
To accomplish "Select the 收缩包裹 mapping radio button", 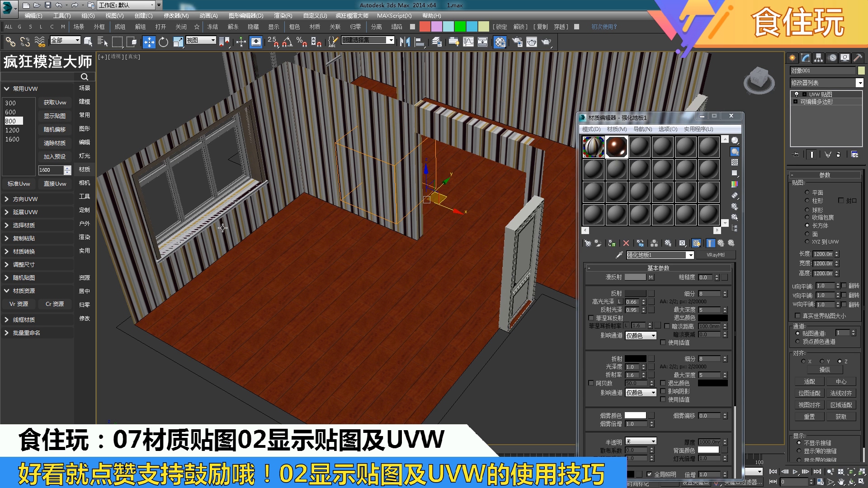I will point(807,217).
